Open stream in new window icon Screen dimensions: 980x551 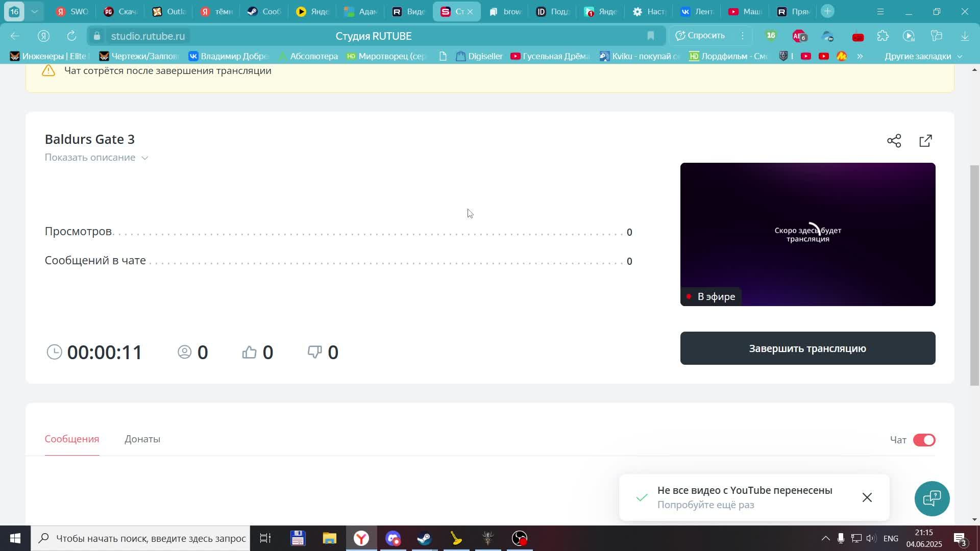coord(925,141)
